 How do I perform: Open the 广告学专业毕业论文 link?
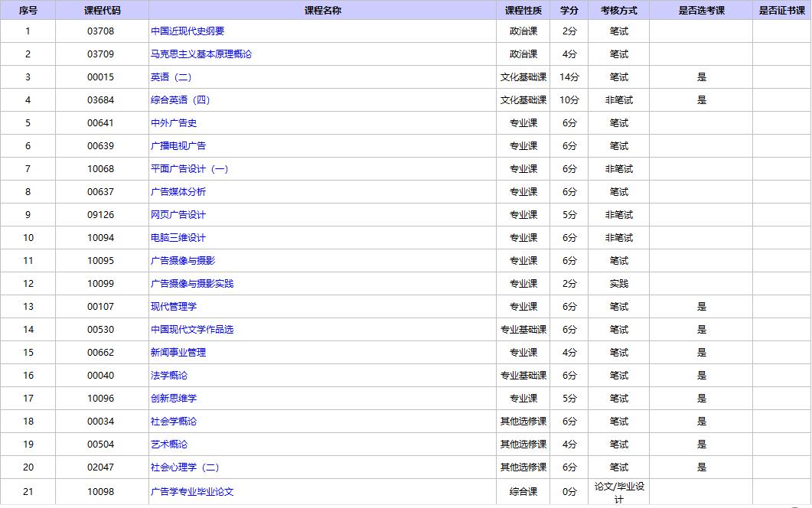[192, 492]
